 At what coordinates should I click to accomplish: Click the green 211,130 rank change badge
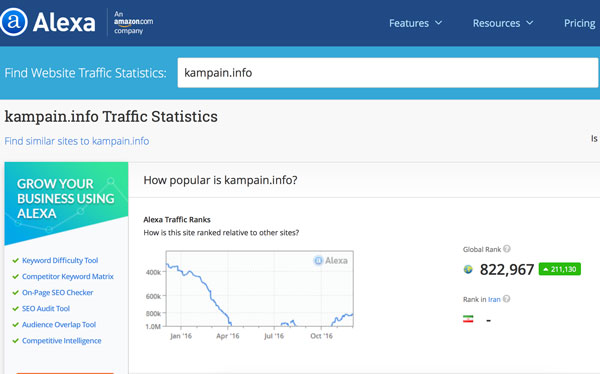pyautogui.click(x=559, y=269)
